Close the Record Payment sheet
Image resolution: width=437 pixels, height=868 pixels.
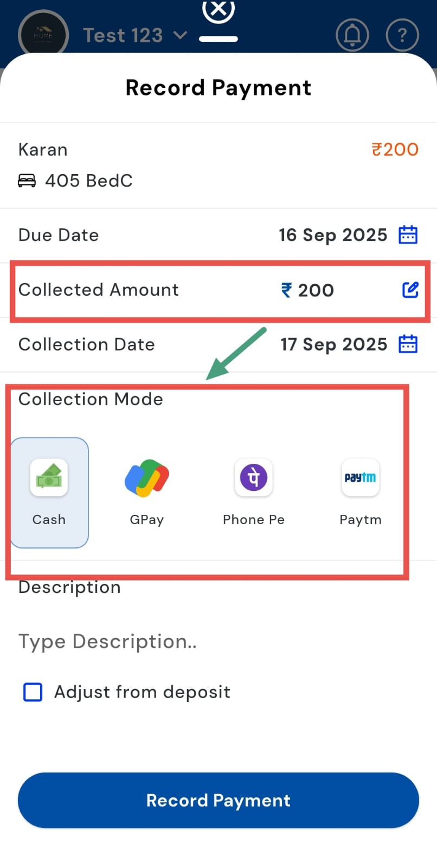point(218,10)
